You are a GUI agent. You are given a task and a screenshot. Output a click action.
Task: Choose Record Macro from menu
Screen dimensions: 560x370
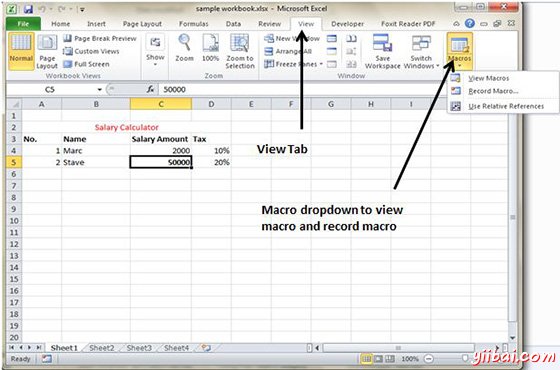pos(493,91)
